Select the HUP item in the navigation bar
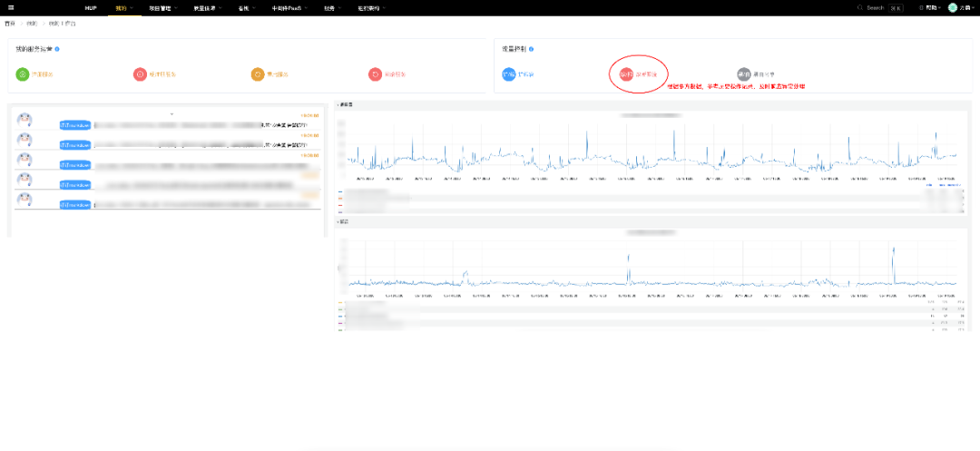 pos(91,8)
